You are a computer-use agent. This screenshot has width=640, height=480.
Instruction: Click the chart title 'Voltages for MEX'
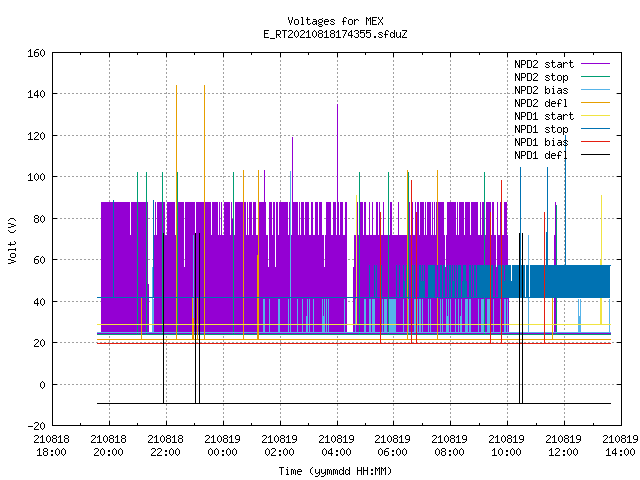coord(335,21)
